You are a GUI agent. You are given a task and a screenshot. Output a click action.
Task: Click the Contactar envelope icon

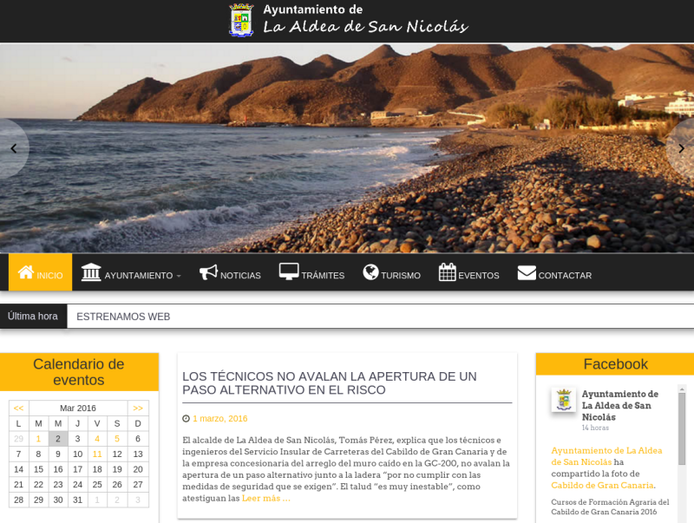[527, 272]
